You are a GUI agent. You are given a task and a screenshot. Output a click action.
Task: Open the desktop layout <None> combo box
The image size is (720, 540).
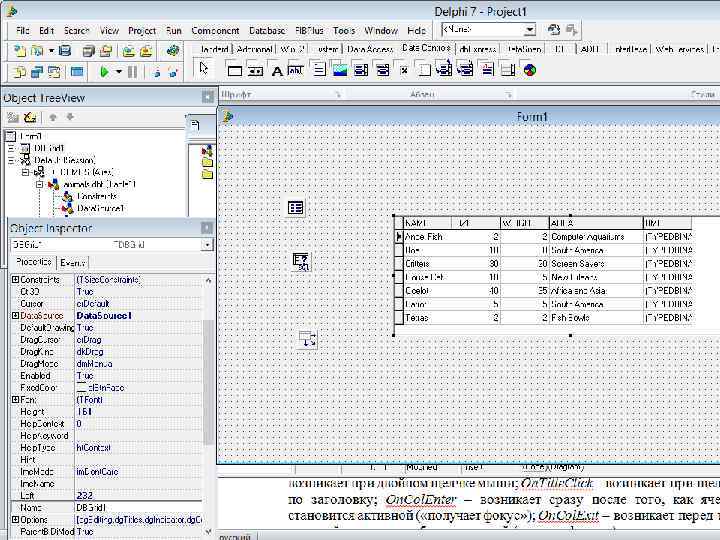click(489, 29)
